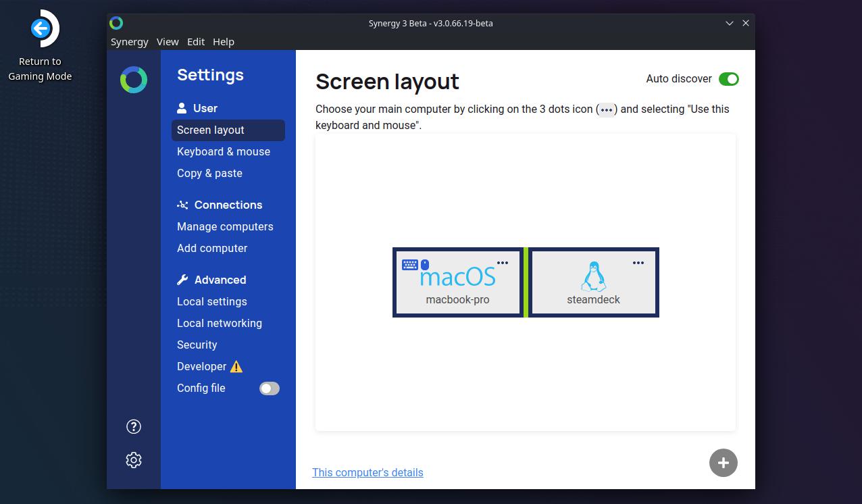
Task: Open the Return to Gaming Mode desktop shortcut
Action: click(40, 46)
